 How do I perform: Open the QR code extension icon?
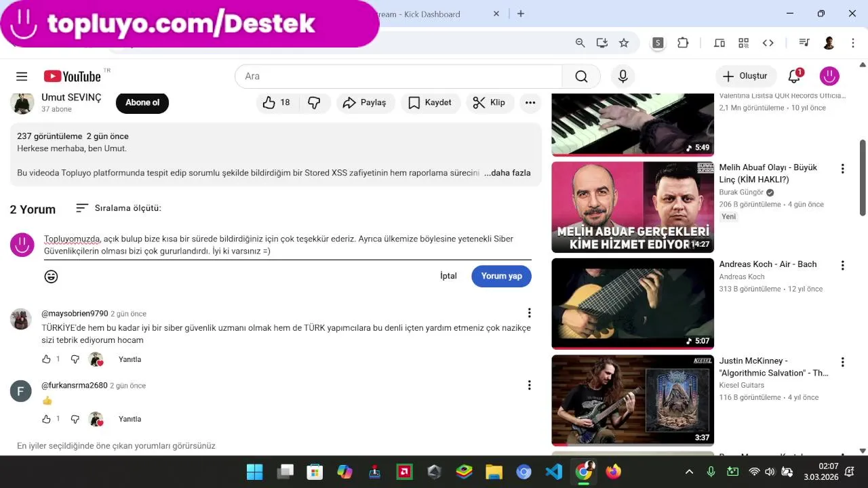pos(743,43)
